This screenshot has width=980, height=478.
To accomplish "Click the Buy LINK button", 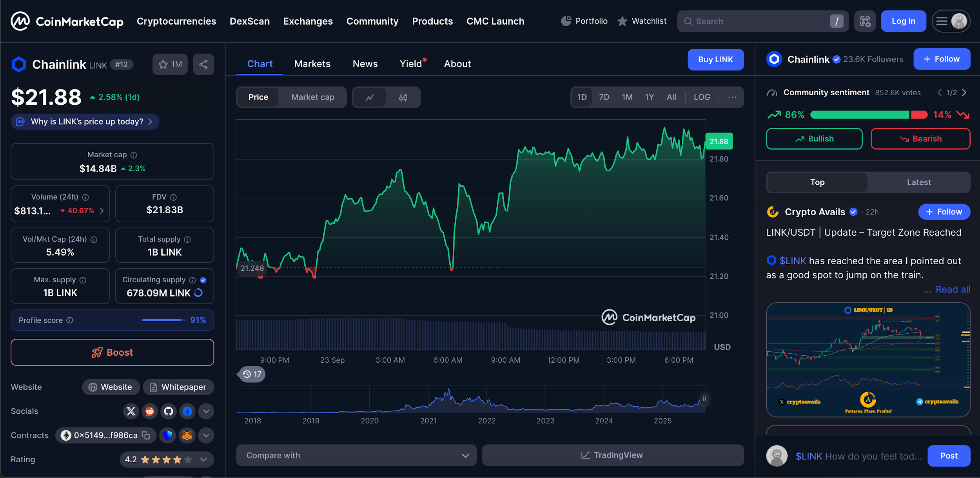I will 715,60.
